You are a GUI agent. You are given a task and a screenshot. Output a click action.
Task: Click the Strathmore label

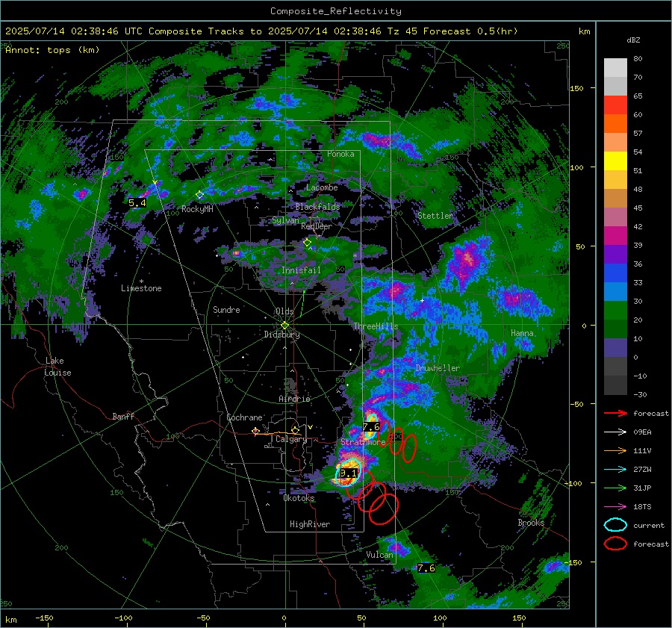click(363, 442)
